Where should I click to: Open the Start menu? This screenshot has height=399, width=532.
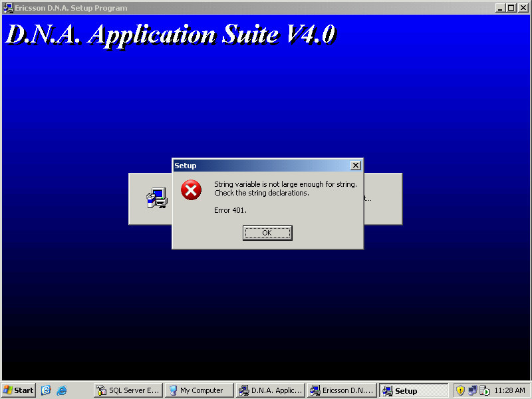[19, 390]
